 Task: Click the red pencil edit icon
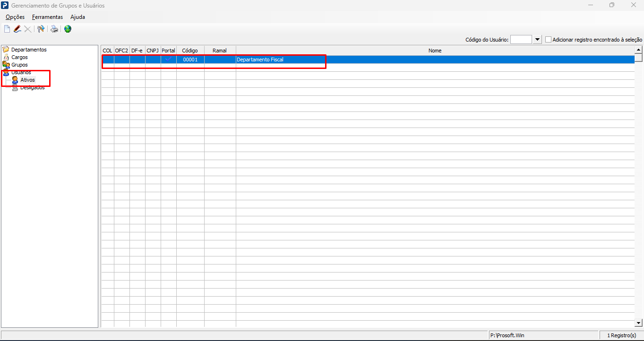click(17, 29)
